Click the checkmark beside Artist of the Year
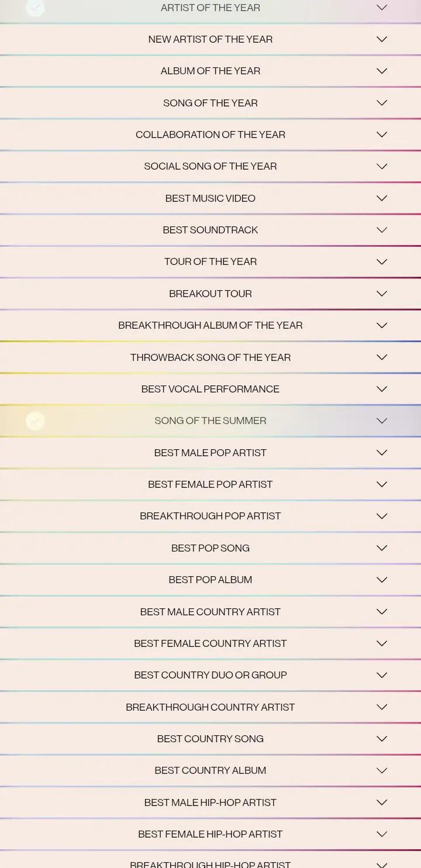Viewport: 421px width, 868px height. click(35, 8)
